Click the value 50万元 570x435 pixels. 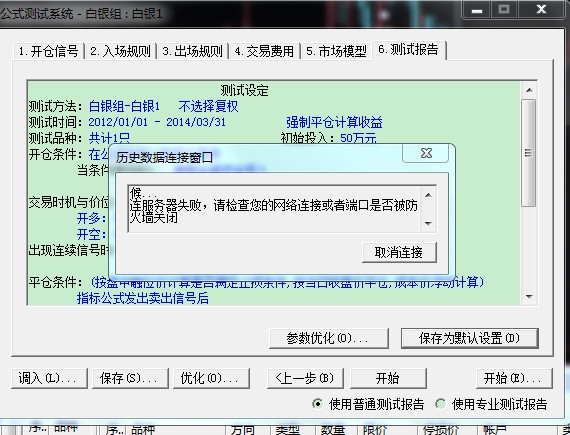tap(358, 138)
